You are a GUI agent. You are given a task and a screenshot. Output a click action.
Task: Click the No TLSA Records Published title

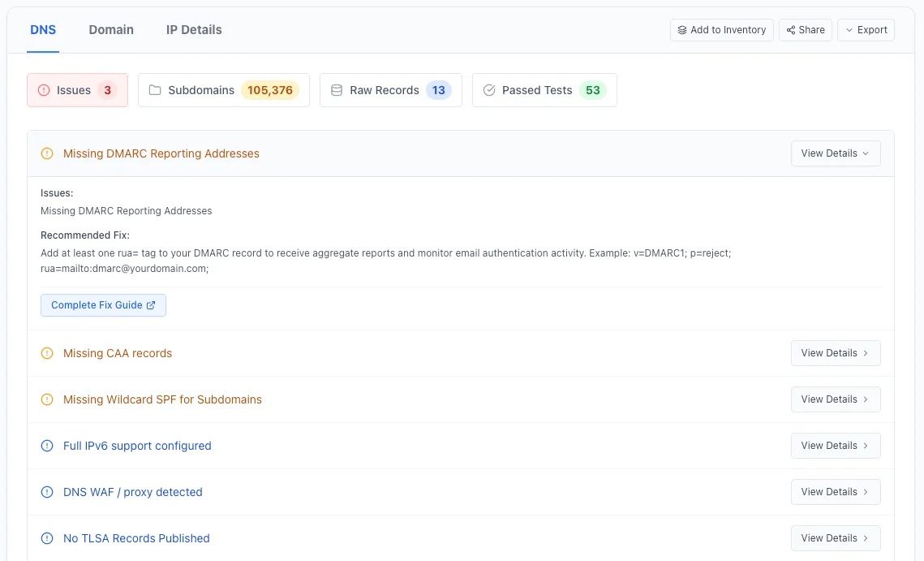(136, 538)
